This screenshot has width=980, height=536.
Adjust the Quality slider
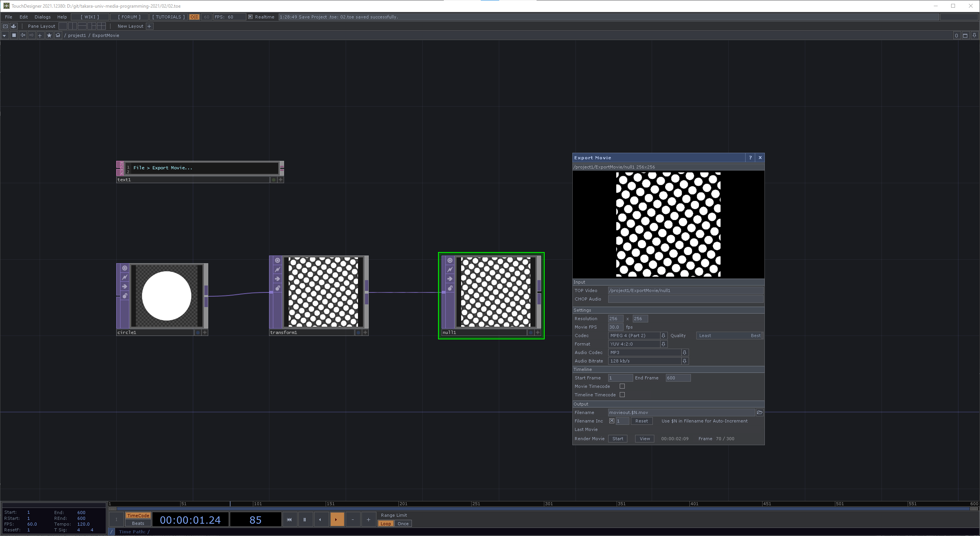pyautogui.click(x=729, y=336)
